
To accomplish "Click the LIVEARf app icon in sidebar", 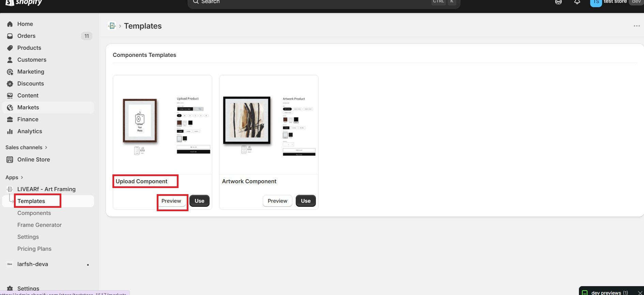I will click(10, 189).
